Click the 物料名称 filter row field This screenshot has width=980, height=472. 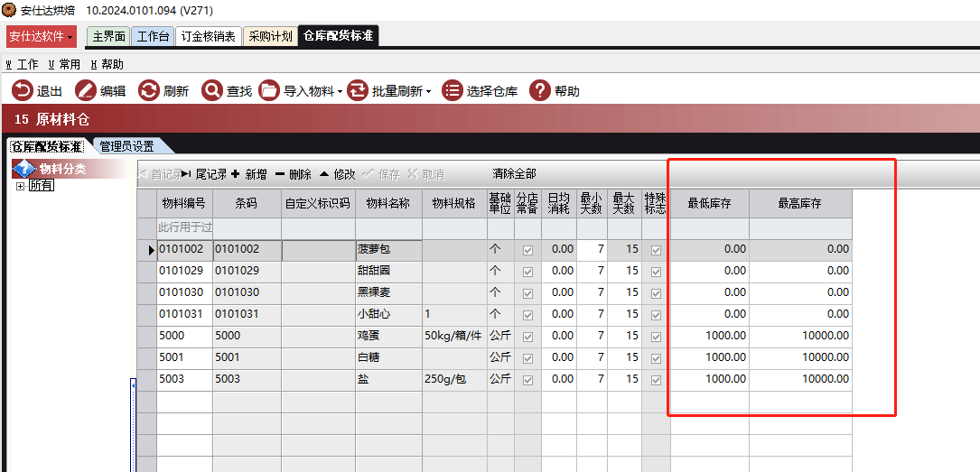coord(388,228)
